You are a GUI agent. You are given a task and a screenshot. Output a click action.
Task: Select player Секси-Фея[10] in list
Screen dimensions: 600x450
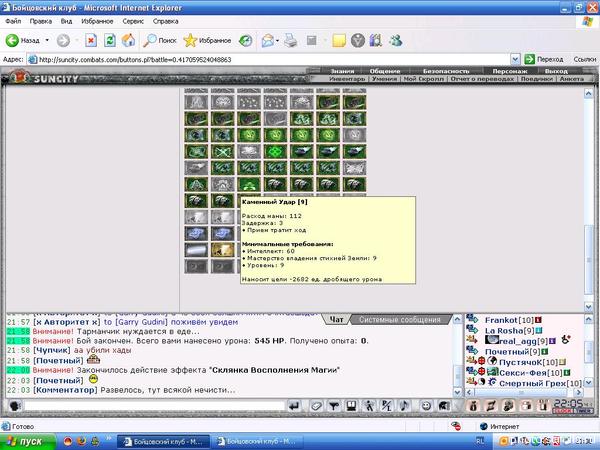tap(530, 372)
